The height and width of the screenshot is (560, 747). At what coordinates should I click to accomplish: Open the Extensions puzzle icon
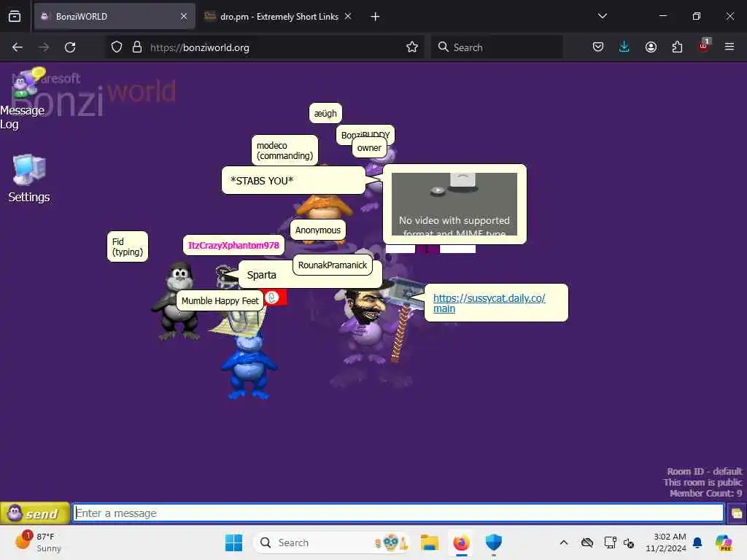(677, 47)
